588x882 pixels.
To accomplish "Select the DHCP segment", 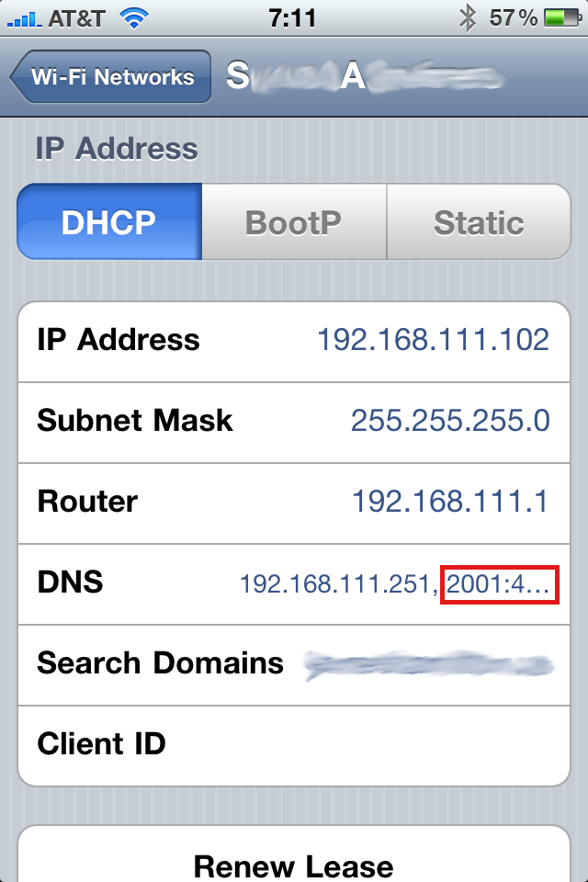I will click(109, 221).
